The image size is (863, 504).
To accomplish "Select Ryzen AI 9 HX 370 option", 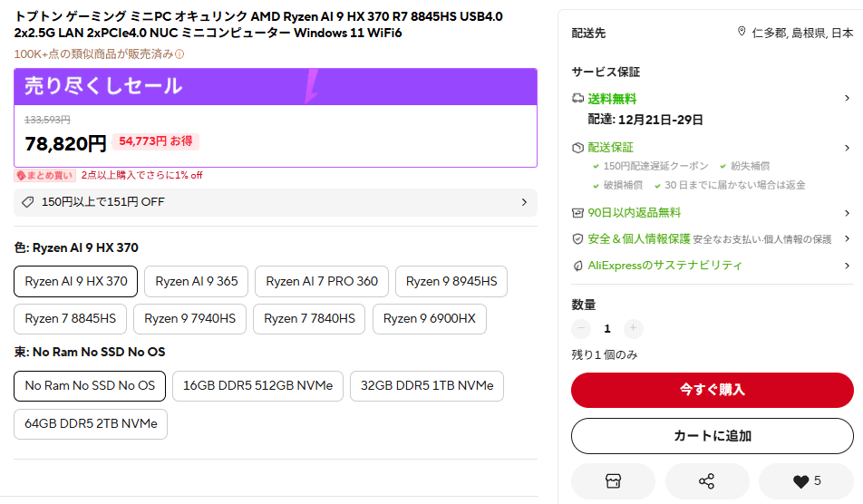I will click(76, 281).
